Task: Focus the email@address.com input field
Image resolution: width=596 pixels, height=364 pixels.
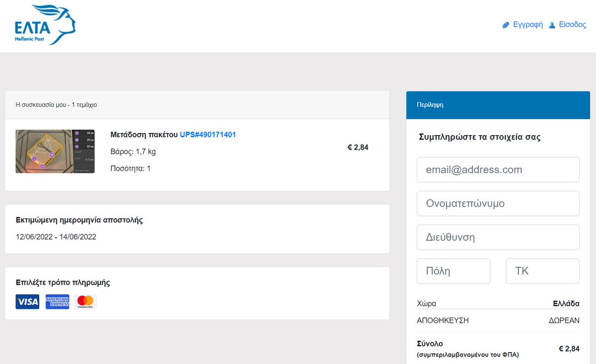Action: coord(498,170)
